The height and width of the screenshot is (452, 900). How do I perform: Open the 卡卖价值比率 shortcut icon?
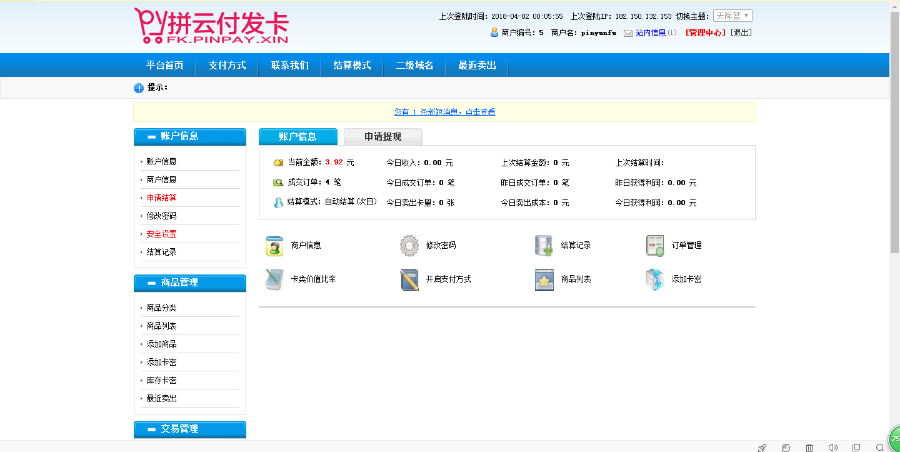[274, 279]
